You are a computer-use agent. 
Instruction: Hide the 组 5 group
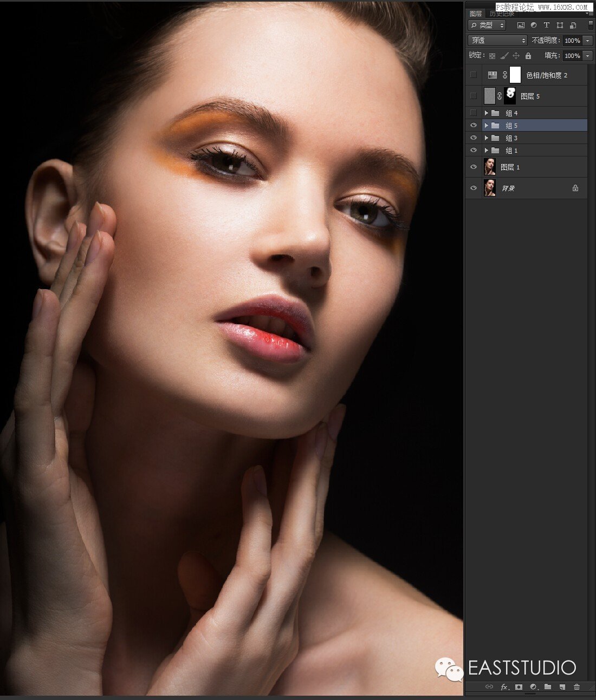click(x=474, y=126)
